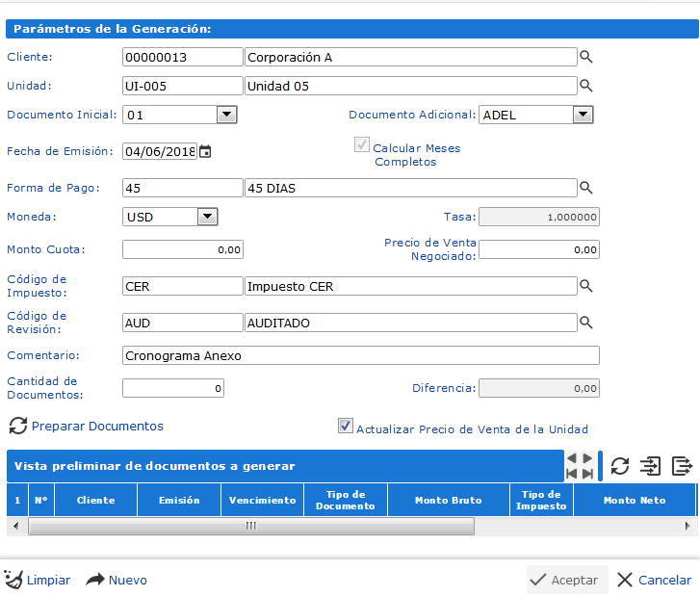This screenshot has width=700, height=596.
Task: Click Preparar Documentos link
Action: 97,426
